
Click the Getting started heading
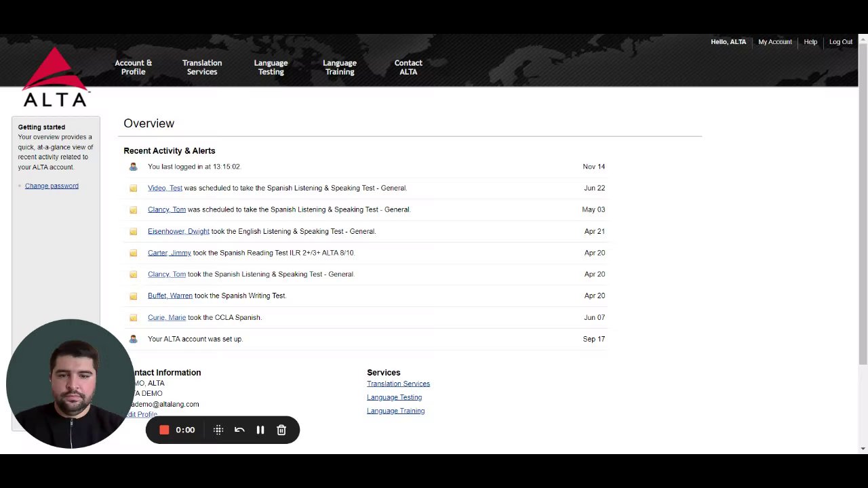coord(41,127)
